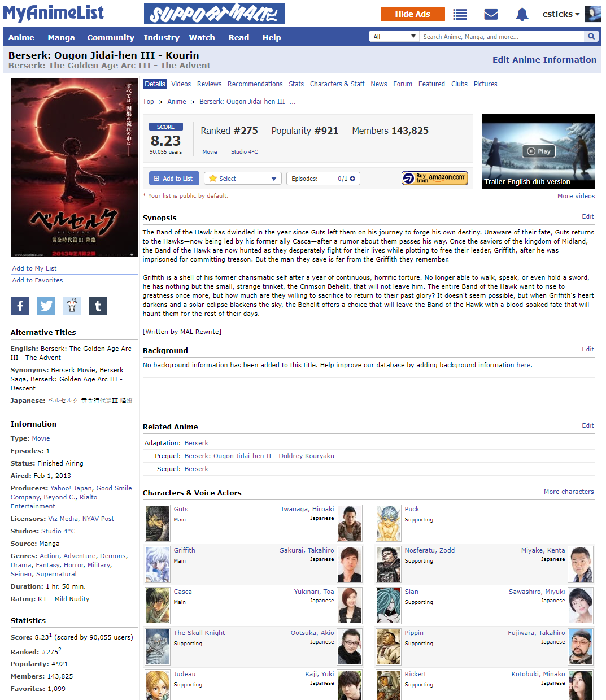Switch to the Recommendations tab

pyautogui.click(x=255, y=84)
